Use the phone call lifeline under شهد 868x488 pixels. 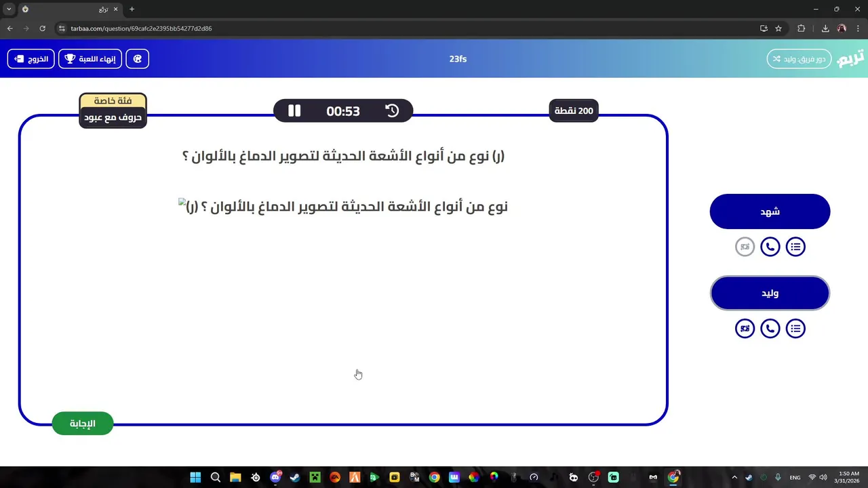tap(770, 247)
